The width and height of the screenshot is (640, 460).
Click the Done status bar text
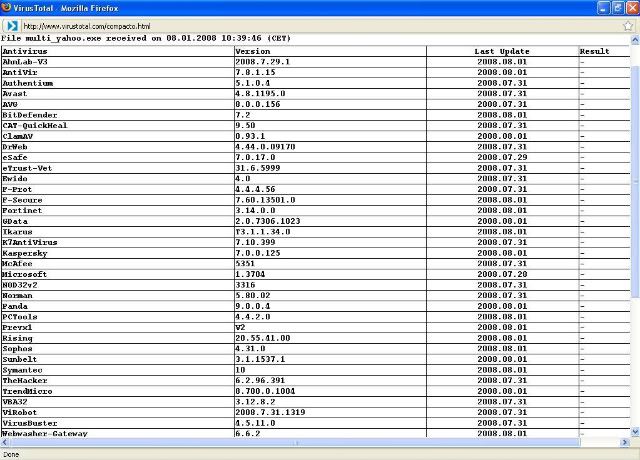tap(11, 454)
